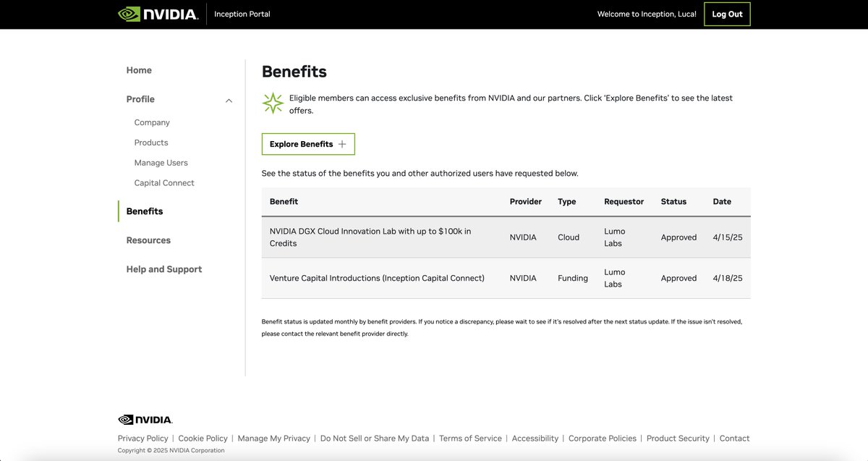This screenshot has width=868, height=461.
Task: Open the Products sidebar entry
Action: click(x=151, y=143)
